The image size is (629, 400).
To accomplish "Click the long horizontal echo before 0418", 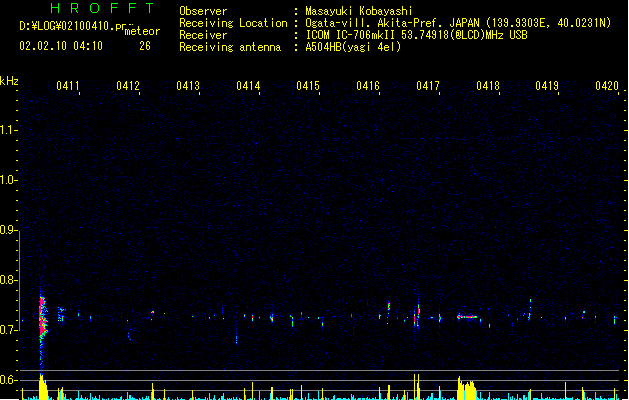I will (467, 317).
